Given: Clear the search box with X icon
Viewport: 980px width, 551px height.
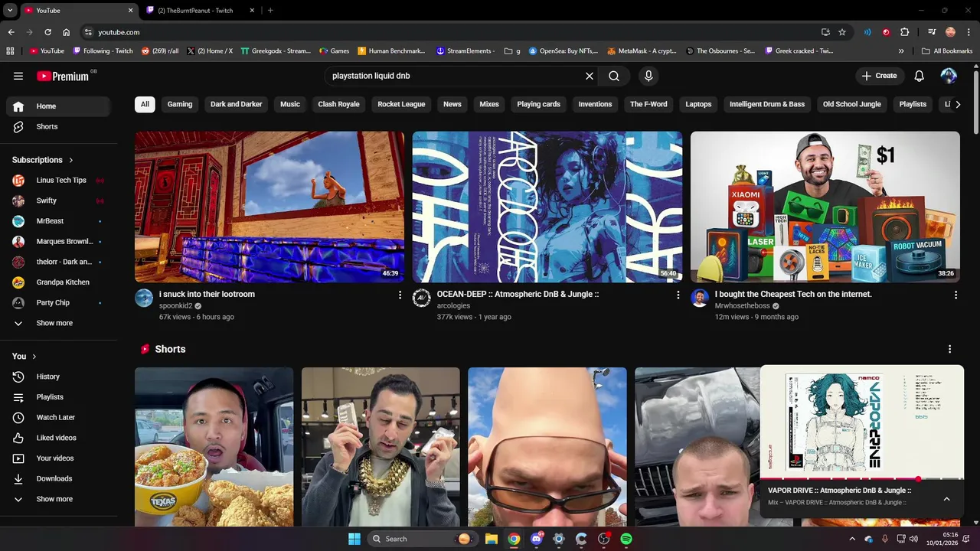Looking at the screenshot, I should pos(589,76).
